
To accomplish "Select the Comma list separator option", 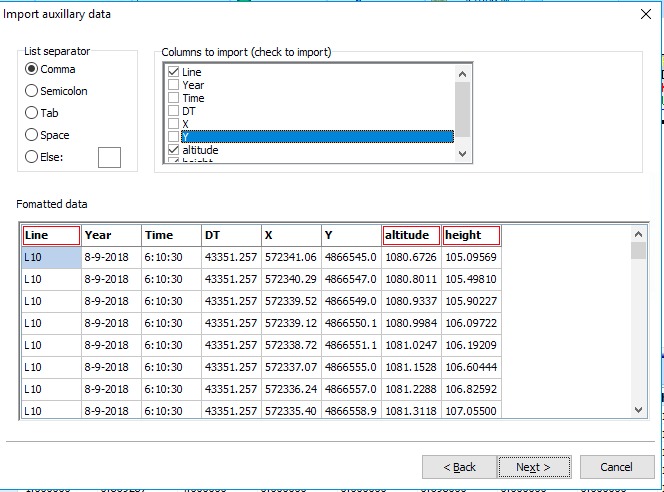I will (x=32, y=70).
